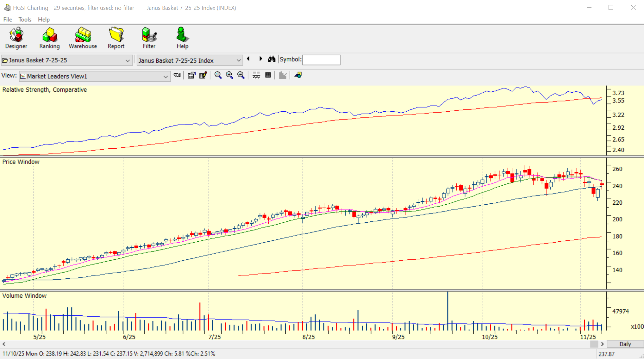Click the binoculars search icon
The height and width of the screenshot is (359, 644).
click(272, 59)
